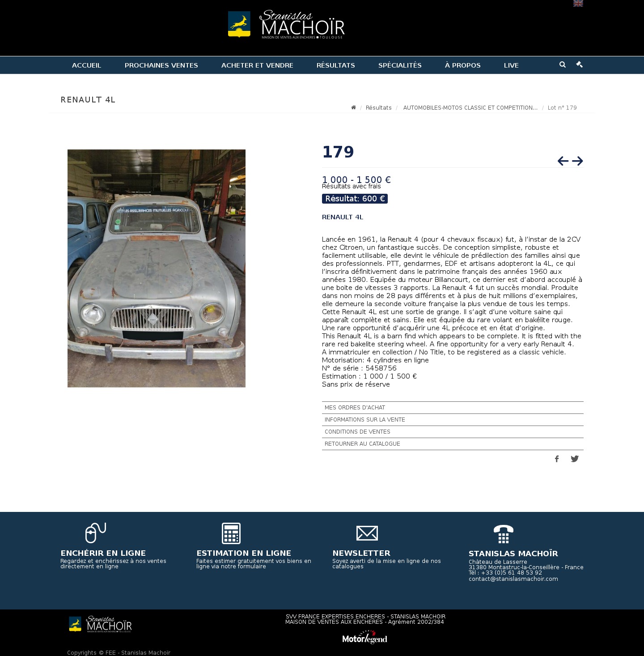Share lot on Twitter
Screen dimensions: 644x656
(x=575, y=459)
